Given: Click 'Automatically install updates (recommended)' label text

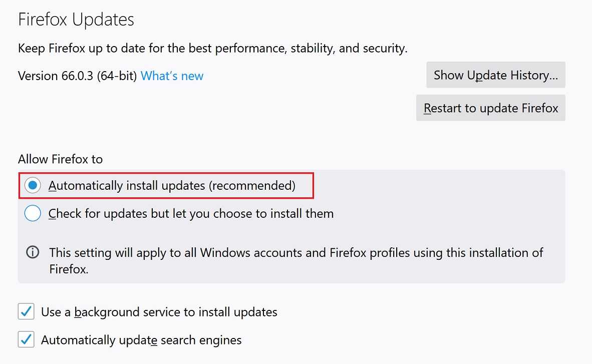Looking at the screenshot, I should click(172, 186).
